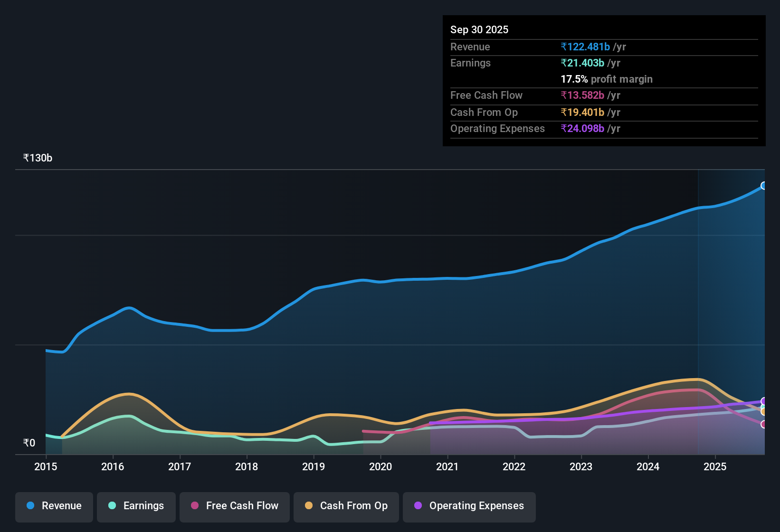Image resolution: width=780 pixels, height=532 pixels.
Task: Click the blue Revenue legend dot
Action: click(x=29, y=506)
